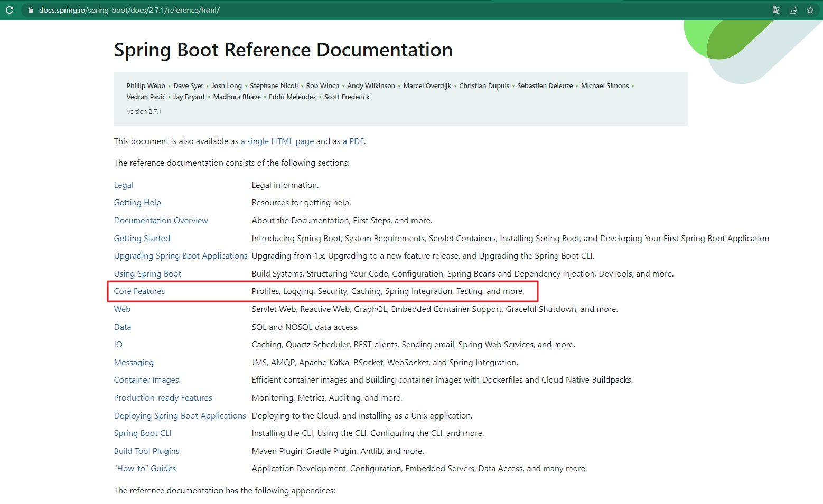Viewport: 823px width, 504px height.
Task: Visit Upgrading Spring Boot Applications
Action: pyautogui.click(x=181, y=256)
